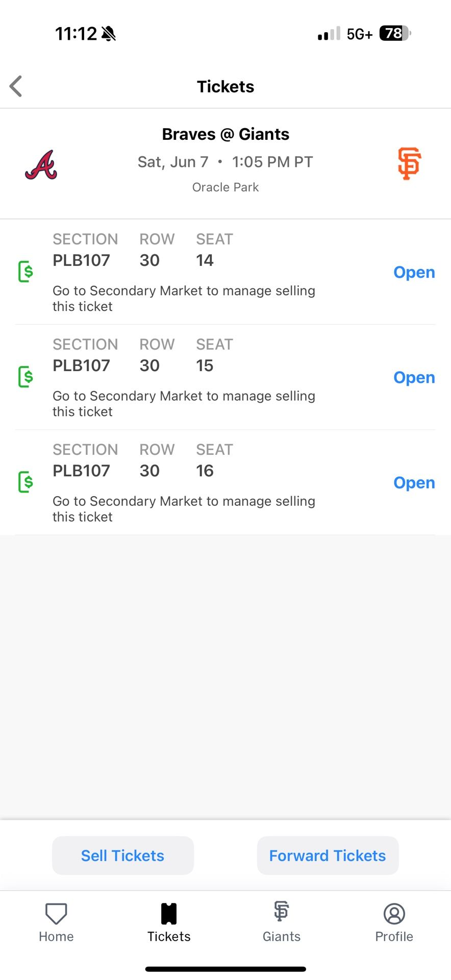The height and width of the screenshot is (980, 451).
Task: Tap the Oracle Park venue text
Action: tap(225, 187)
